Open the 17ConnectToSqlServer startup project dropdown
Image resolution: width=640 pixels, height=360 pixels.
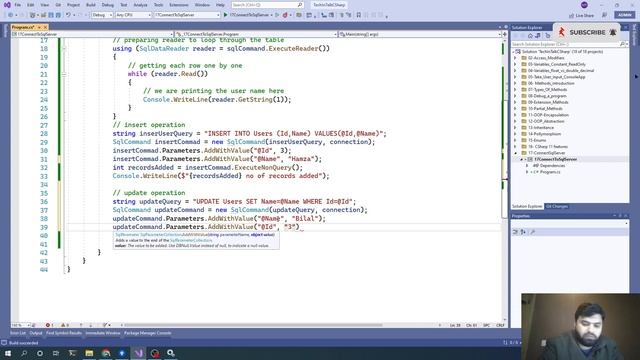(187, 15)
